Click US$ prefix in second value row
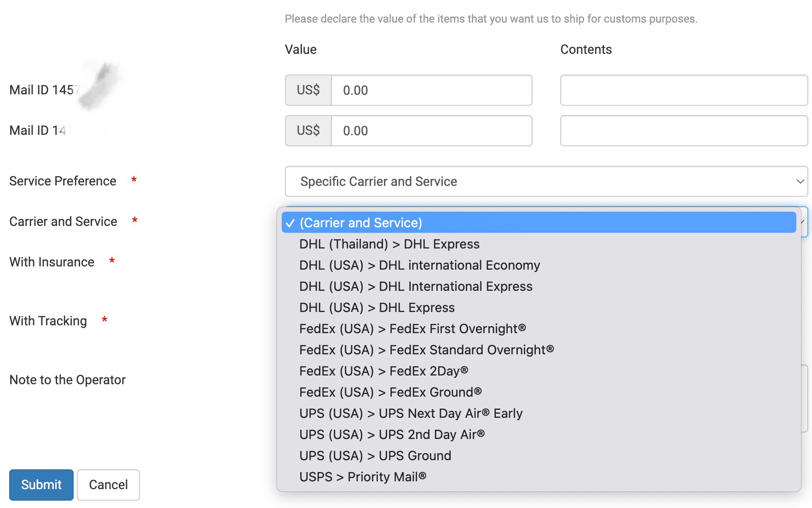 (x=308, y=131)
